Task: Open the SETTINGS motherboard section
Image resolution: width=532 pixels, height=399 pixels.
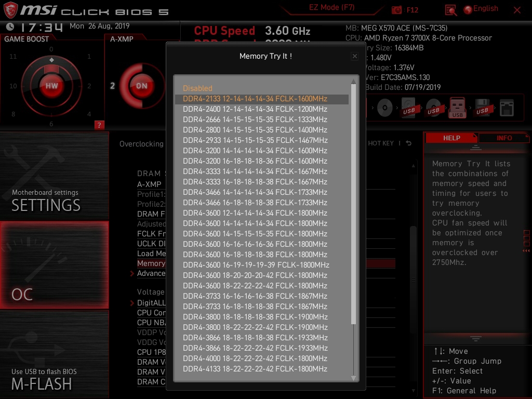Action: point(54,177)
